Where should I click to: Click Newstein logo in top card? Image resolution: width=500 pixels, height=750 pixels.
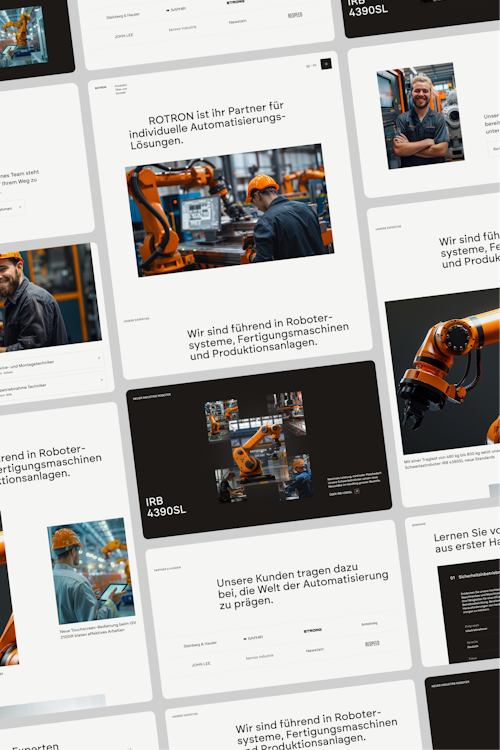point(238,22)
